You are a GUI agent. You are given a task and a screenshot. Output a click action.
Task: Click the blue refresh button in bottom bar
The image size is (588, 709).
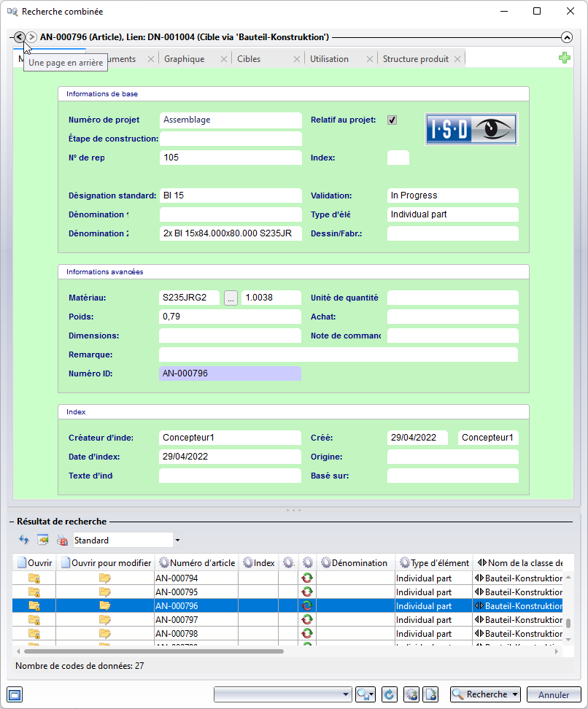389,694
